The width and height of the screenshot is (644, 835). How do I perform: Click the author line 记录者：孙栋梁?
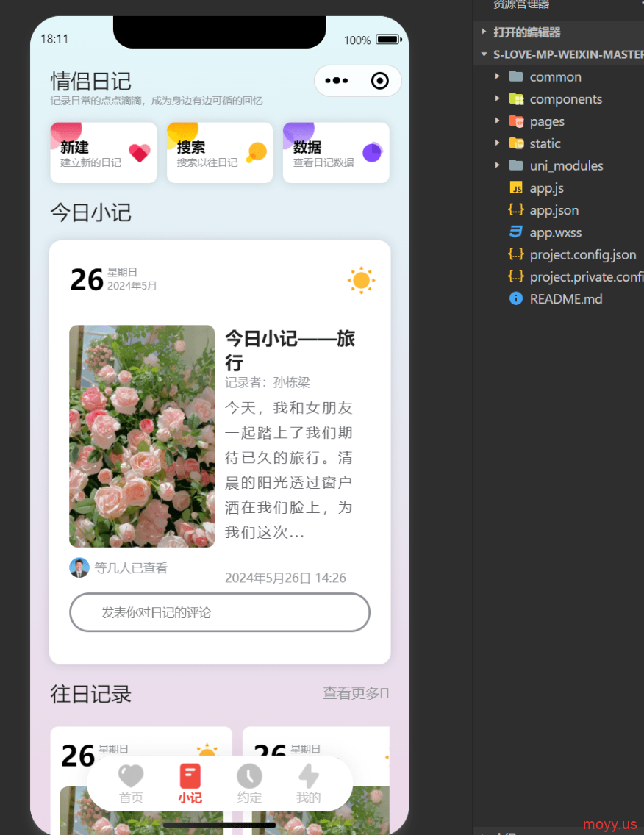pyautogui.click(x=268, y=382)
